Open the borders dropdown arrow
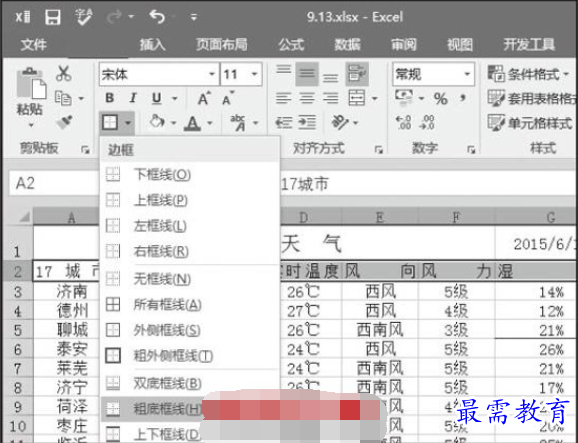Viewport: 578px width, 443px height. (128, 122)
